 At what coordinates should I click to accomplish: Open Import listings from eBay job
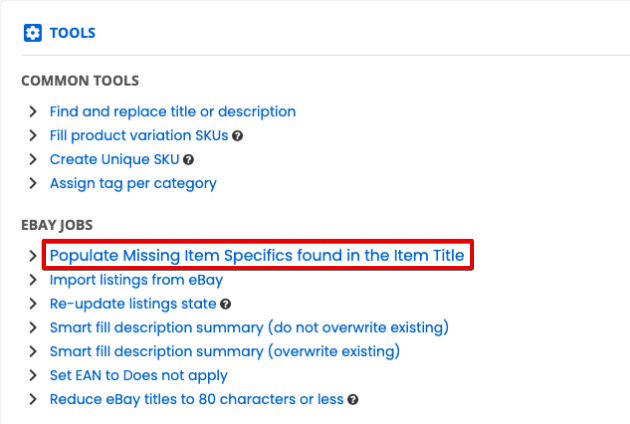pyautogui.click(x=136, y=280)
